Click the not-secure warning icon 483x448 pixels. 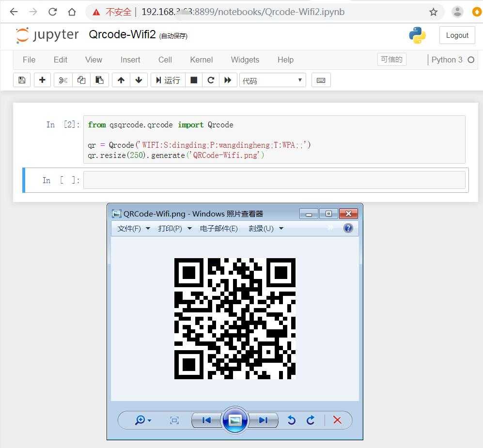click(96, 12)
